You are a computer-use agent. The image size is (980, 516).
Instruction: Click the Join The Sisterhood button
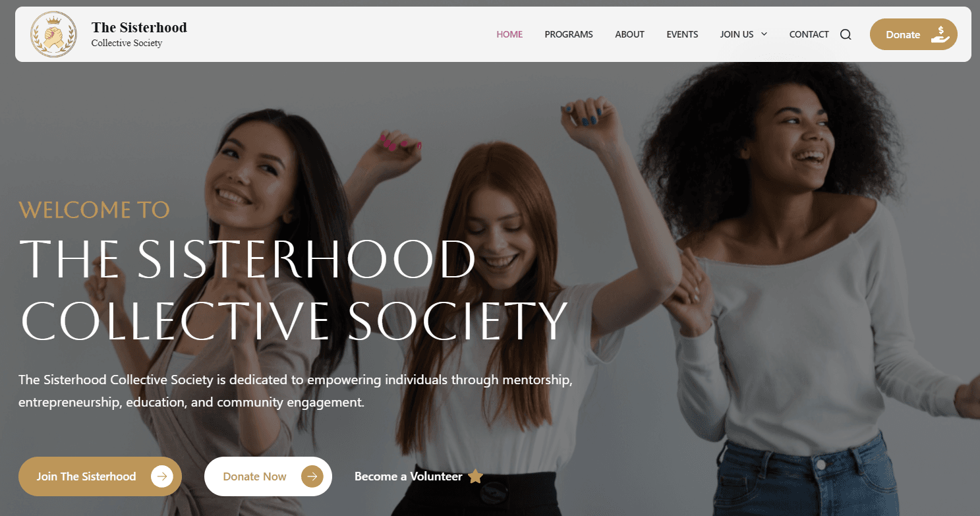100,476
